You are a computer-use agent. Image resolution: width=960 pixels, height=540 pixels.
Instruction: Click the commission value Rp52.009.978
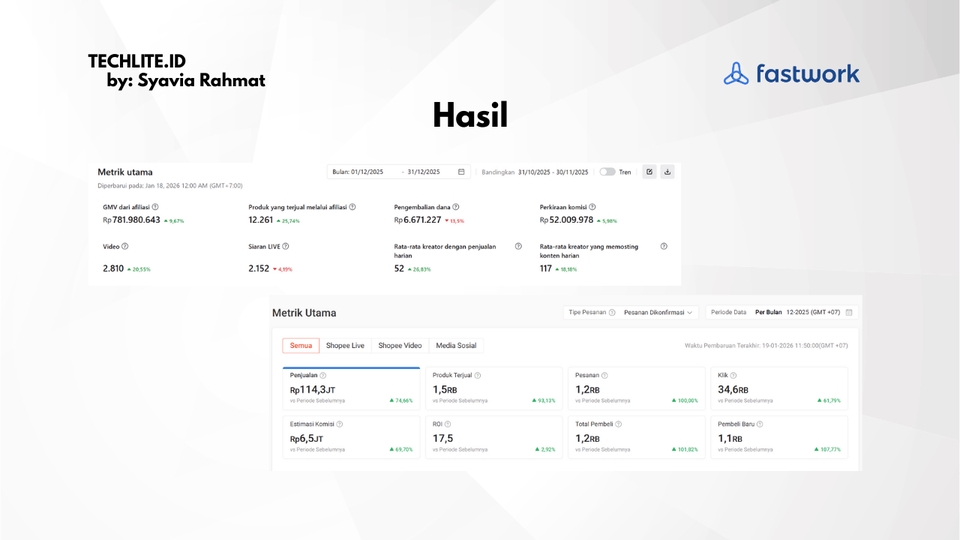566,220
